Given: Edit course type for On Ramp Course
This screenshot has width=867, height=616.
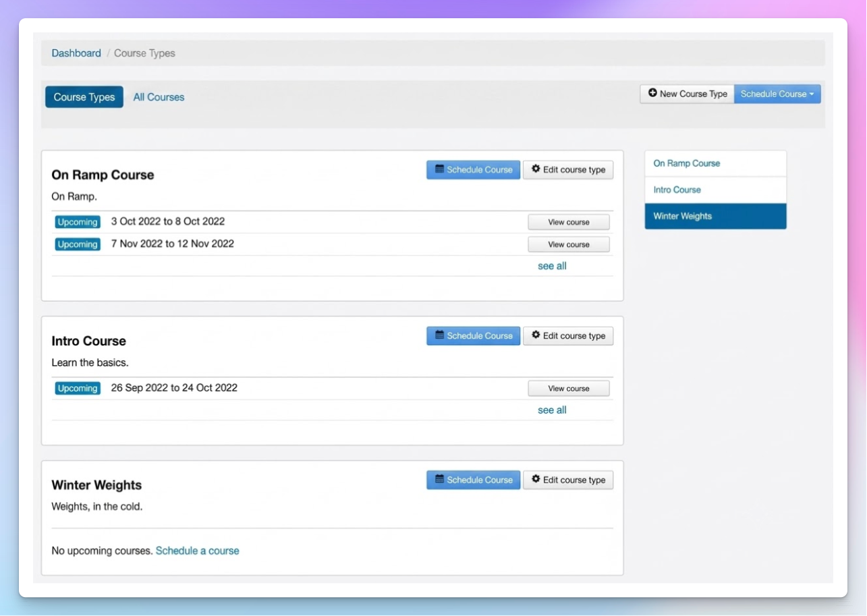Looking at the screenshot, I should tap(568, 169).
